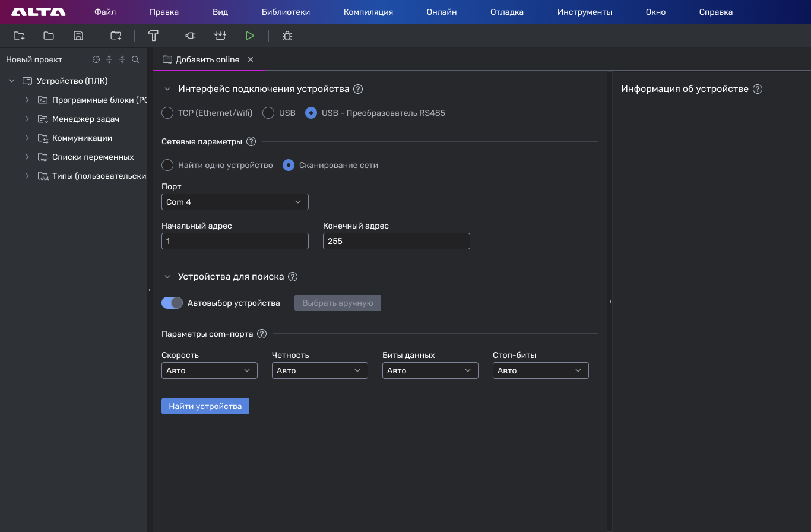The image size is (811, 532).
Task: Click the new project folder icon
Action: 19,36
